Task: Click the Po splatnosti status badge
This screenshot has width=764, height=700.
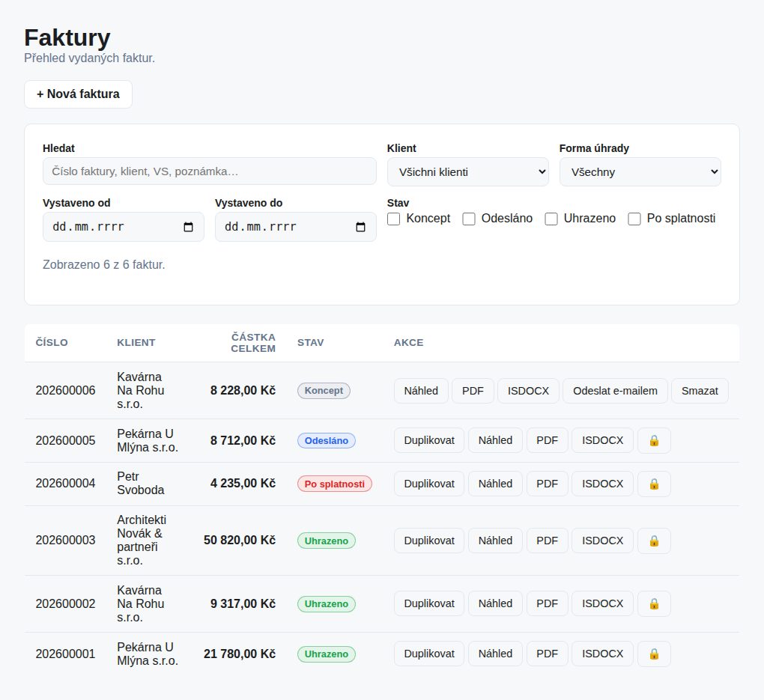Action: (334, 484)
